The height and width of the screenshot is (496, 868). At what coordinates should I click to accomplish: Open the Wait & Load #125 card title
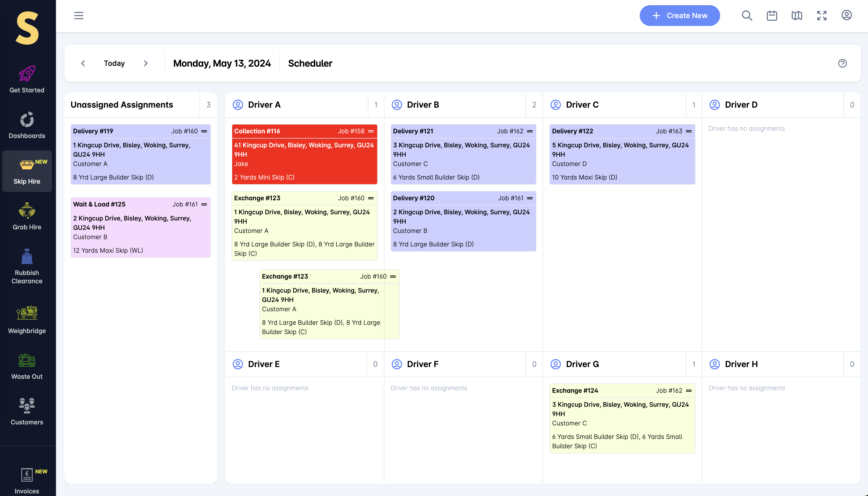pos(99,204)
